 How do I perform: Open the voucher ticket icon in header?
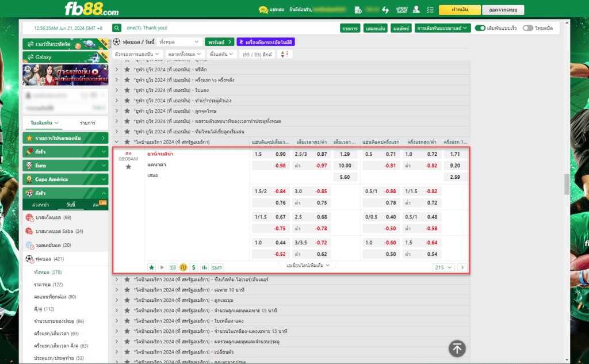tap(401, 10)
